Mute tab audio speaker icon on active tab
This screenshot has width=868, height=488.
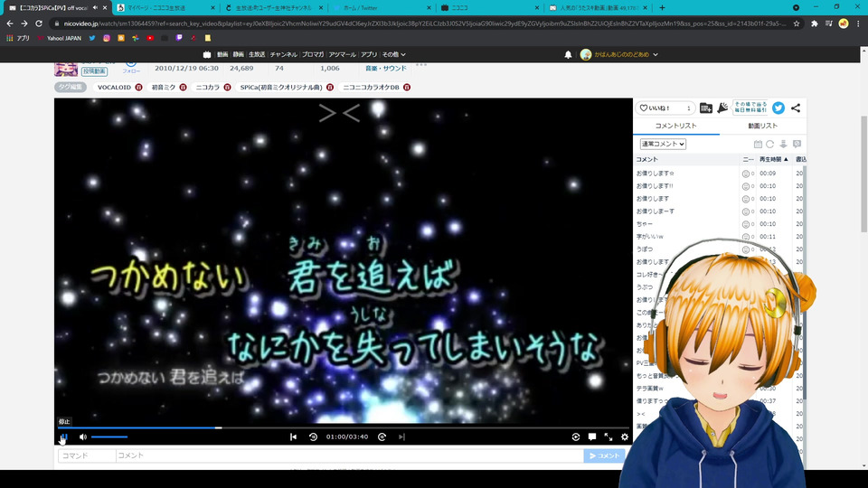click(95, 8)
